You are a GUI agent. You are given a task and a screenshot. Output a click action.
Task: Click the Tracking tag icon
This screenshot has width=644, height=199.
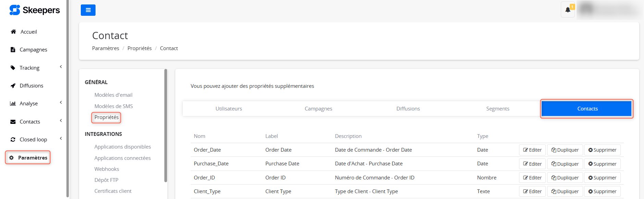[x=13, y=68]
